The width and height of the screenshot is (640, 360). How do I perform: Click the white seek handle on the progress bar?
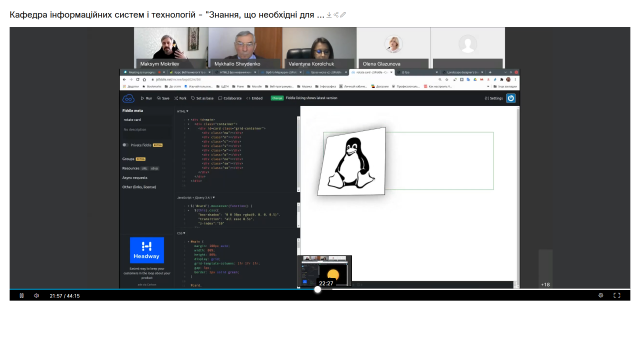[x=318, y=289]
